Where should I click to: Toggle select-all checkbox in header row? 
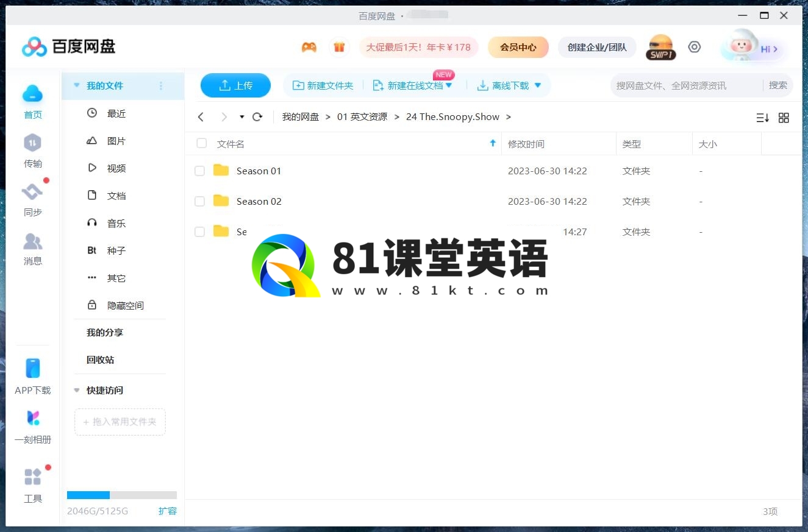(201, 144)
